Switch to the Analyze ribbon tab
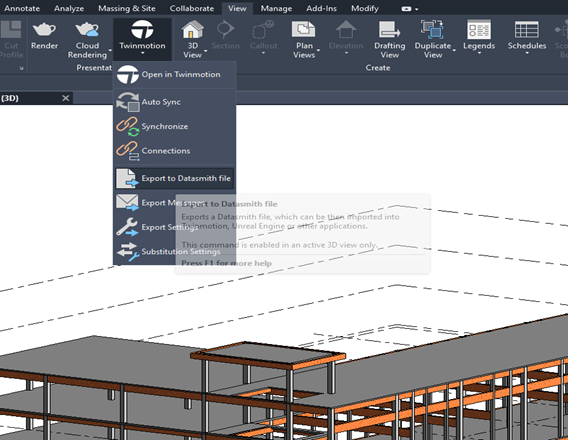 coord(69,8)
